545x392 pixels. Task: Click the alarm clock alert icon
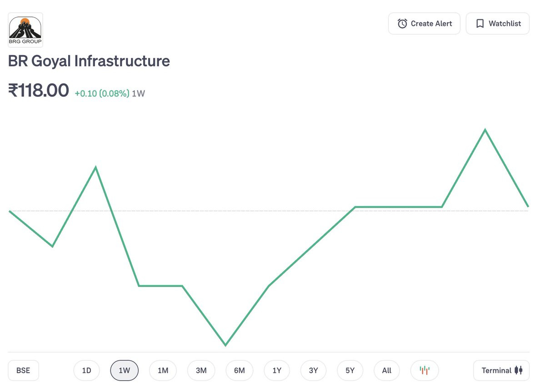(x=402, y=24)
